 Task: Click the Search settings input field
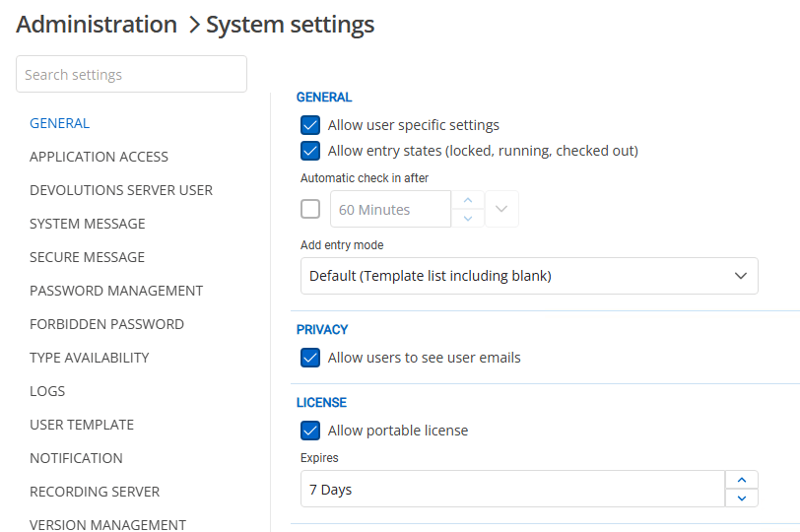[x=131, y=75]
